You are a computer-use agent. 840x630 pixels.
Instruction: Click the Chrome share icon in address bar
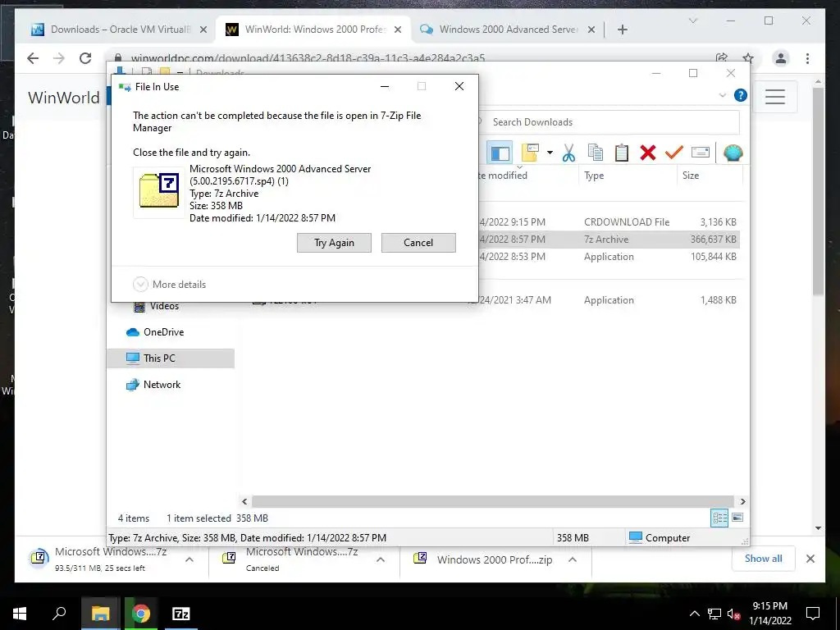[x=722, y=58]
